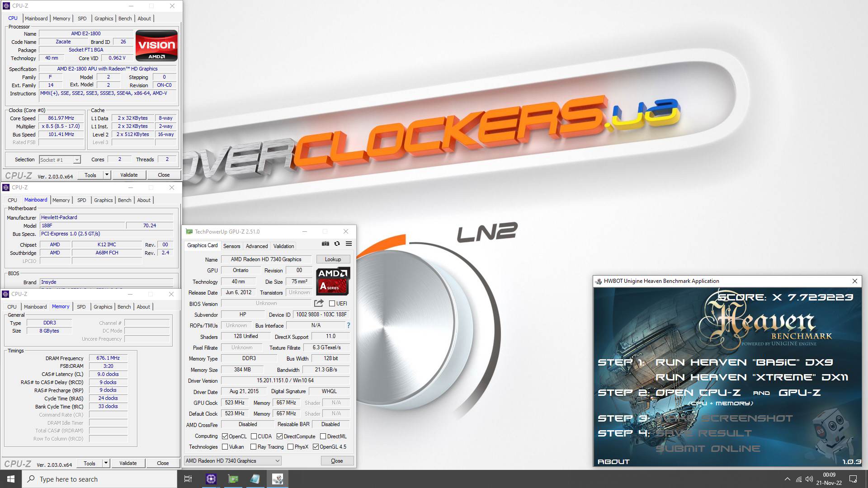This screenshot has height=488, width=868.
Task: Open Graphics tab in Memory CPU-Z window
Action: coord(103,307)
